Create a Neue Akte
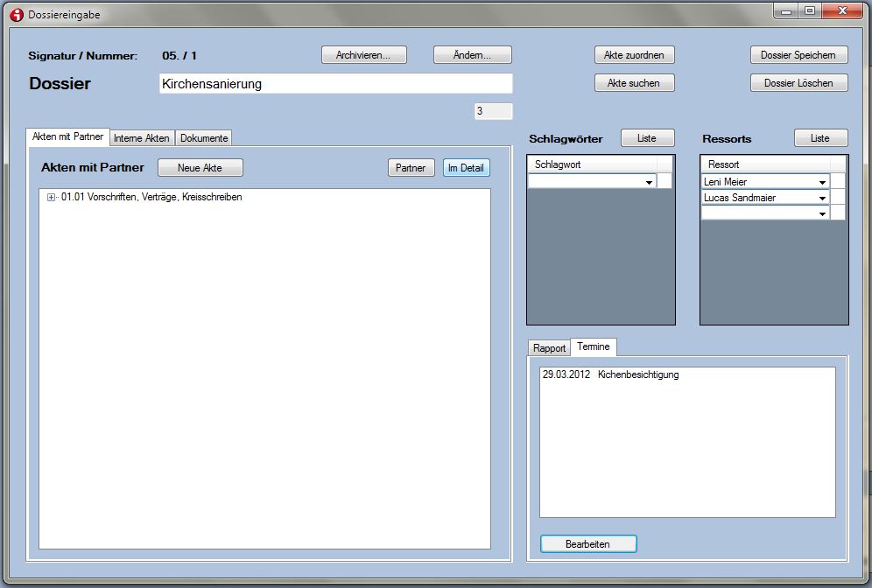This screenshot has width=872, height=588. pyautogui.click(x=200, y=168)
